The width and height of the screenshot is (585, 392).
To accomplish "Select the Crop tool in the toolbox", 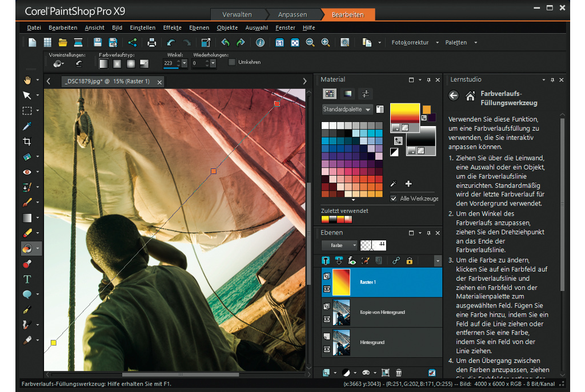I will pos(27,141).
